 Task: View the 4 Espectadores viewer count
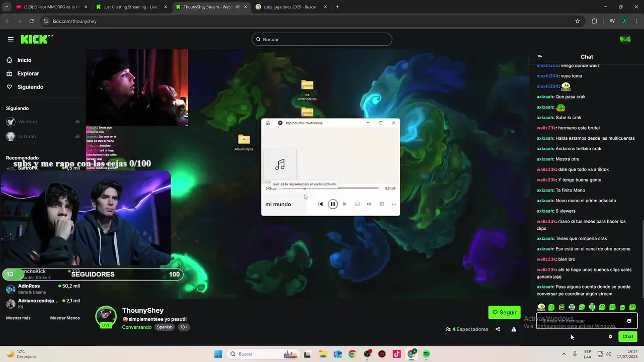point(467,329)
